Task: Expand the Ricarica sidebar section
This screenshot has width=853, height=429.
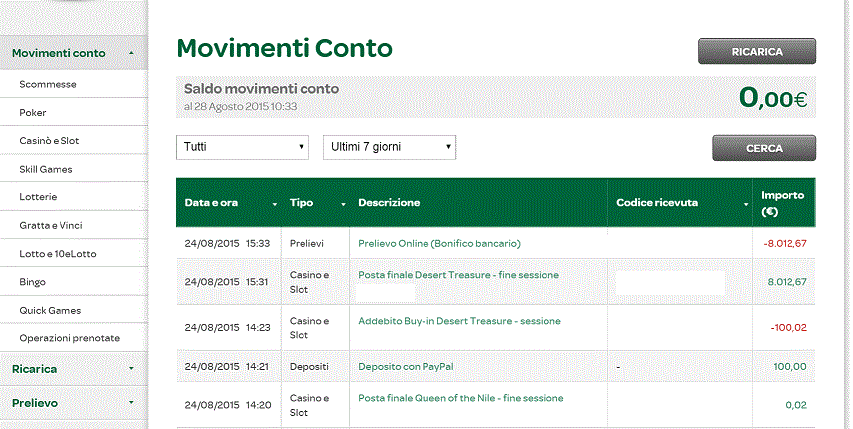Action: coord(73,369)
